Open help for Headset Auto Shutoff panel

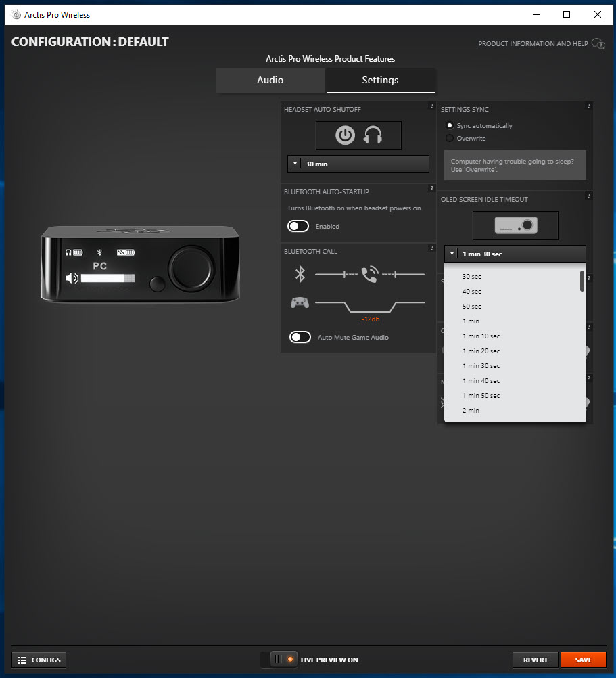tap(431, 106)
